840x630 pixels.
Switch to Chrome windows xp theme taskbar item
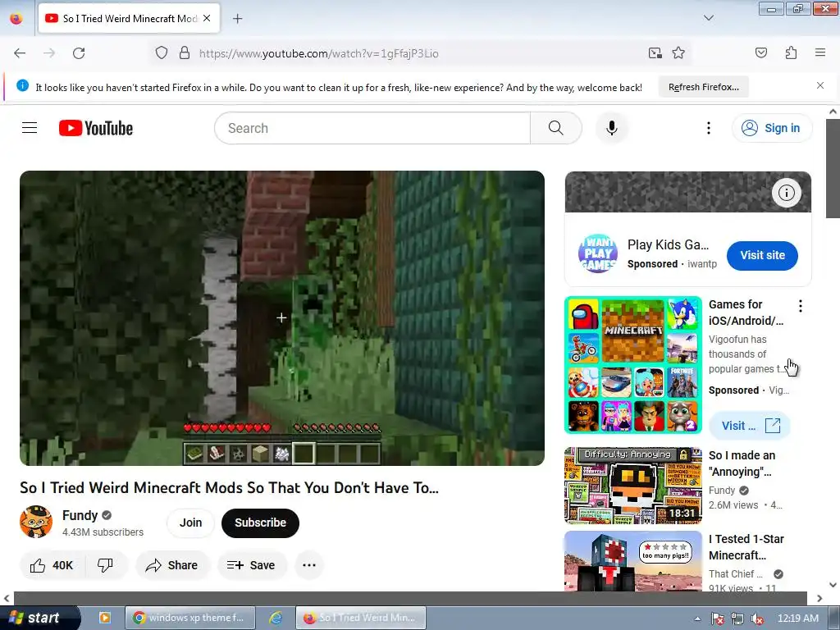click(x=189, y=618)
